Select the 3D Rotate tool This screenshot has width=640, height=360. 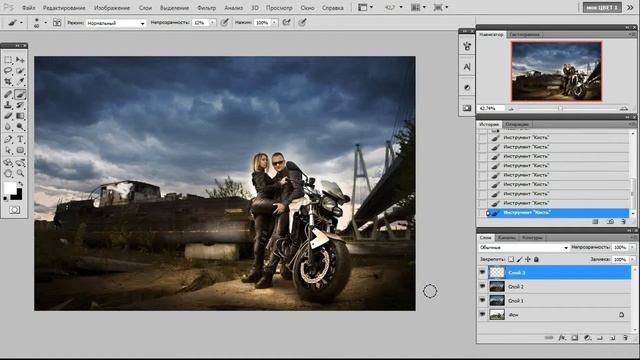coord(8,163)
